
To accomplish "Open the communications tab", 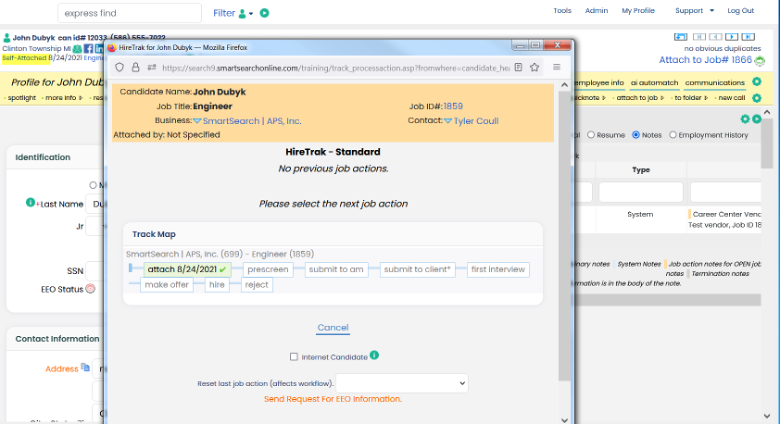I will pos(714,83).
